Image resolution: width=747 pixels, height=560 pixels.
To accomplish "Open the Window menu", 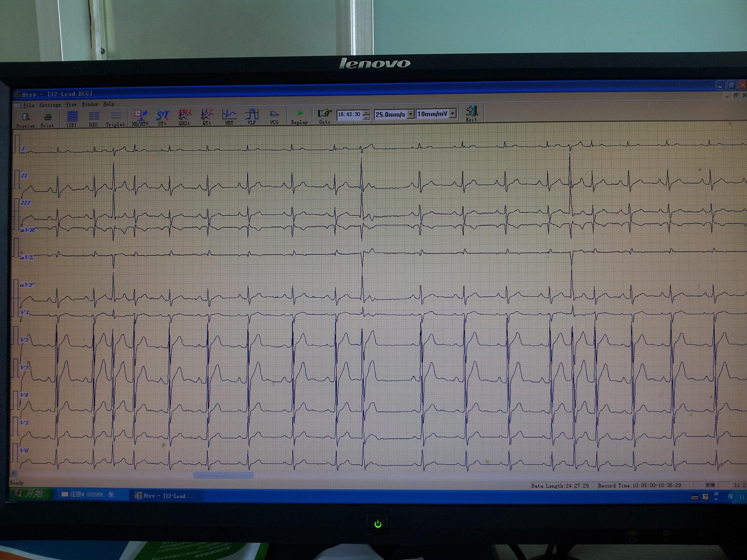I will [x=90, y=104].
